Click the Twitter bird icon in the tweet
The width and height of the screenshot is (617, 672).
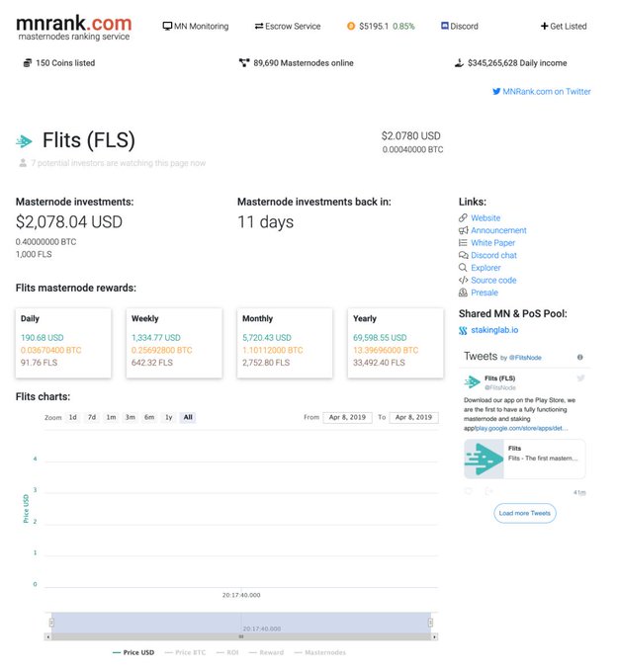pos(581,378)
